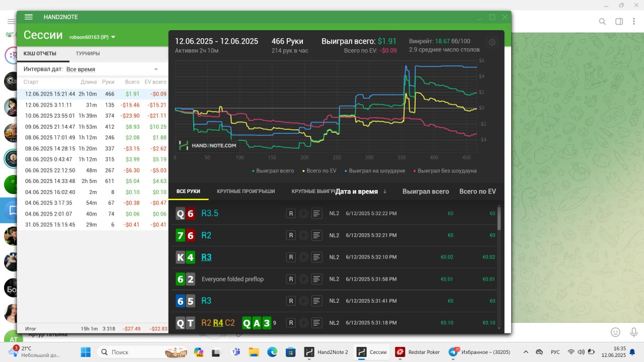This screenshot has width=644, height=362.
Task: Click the R replay button for Q6 hand
Action: point(291,213)
